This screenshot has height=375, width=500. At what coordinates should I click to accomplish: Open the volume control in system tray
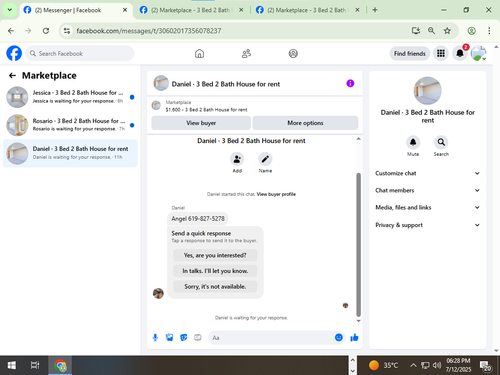click(x=437, y=365)
